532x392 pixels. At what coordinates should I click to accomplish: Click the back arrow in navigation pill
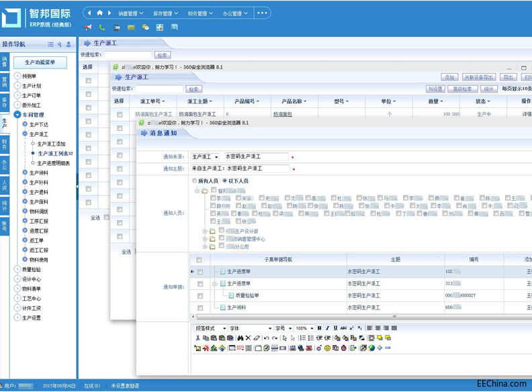pos(89,13)
